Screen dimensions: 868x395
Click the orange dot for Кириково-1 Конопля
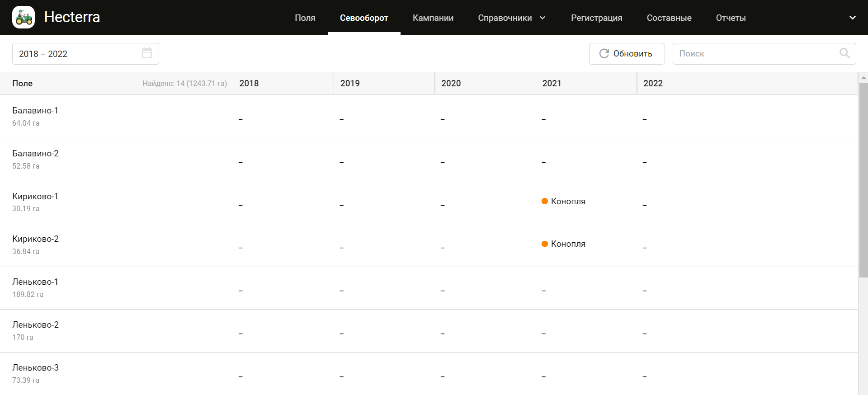pyautogui.click(x=545, y=201)
